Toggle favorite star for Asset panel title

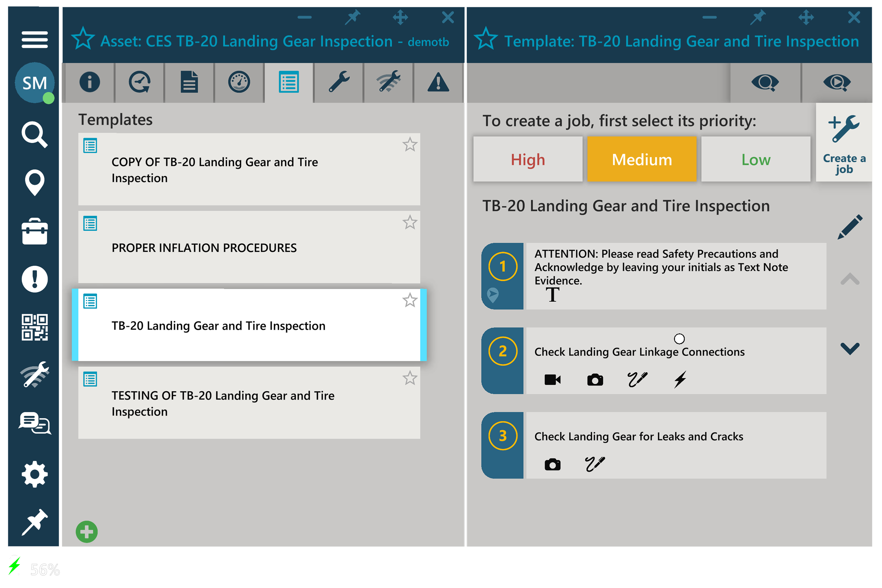[83, 40]
